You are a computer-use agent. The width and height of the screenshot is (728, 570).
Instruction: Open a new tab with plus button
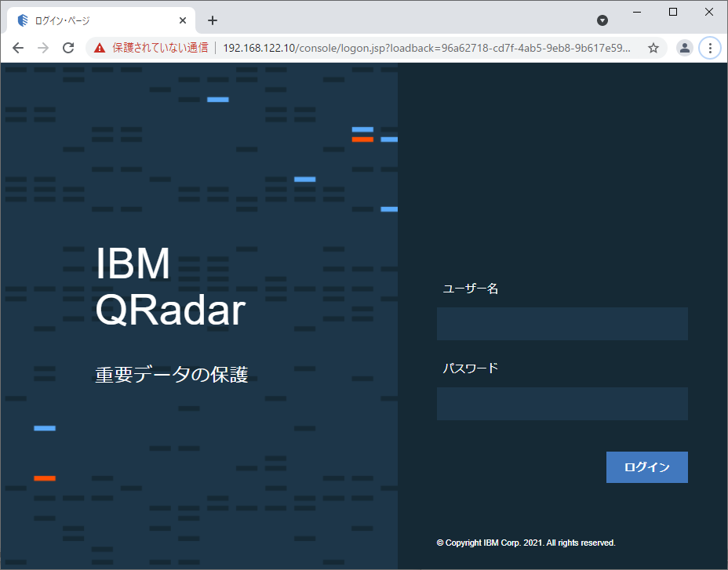click(x=212, y=20)
